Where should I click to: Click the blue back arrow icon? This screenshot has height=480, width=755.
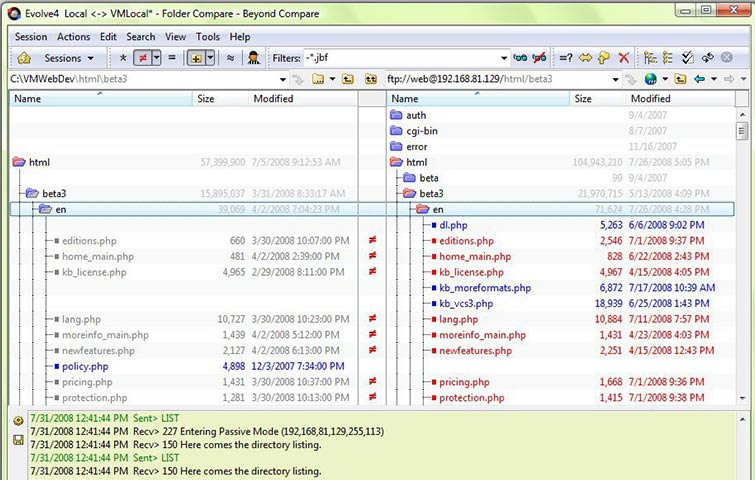pyautogui.click(x=700, y=79)
